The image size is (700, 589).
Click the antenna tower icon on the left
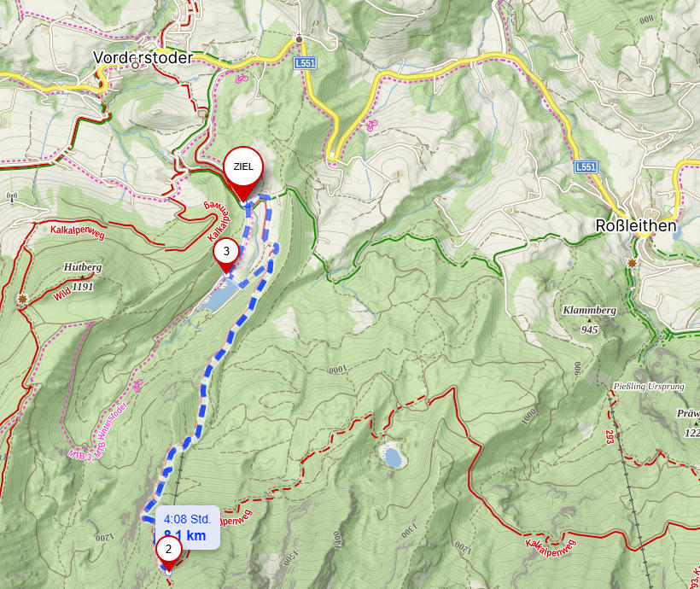(x=12, y=197)
